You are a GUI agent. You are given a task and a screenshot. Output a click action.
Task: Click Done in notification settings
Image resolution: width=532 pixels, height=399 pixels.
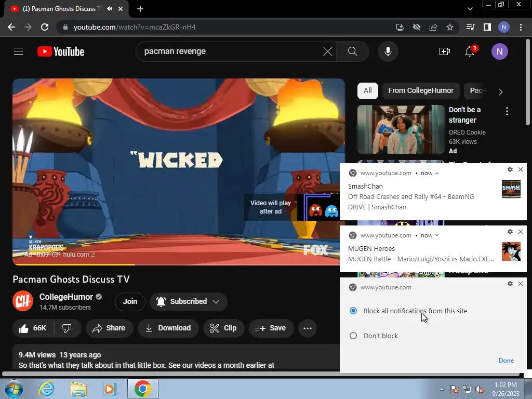pos(506,361)
